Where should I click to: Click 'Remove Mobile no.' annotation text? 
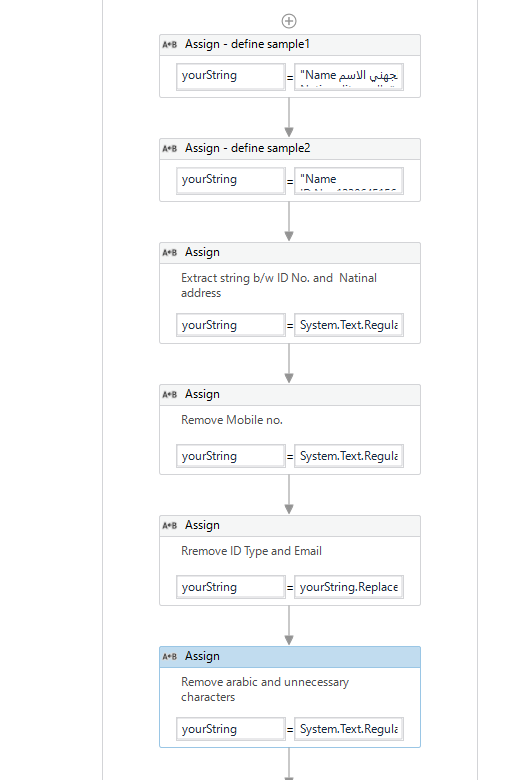[x=232, y=420]
